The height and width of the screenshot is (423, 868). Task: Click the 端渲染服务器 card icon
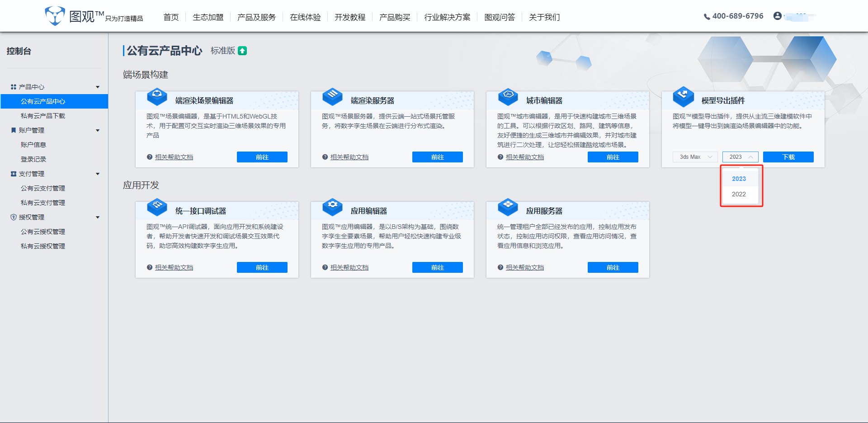(x=332, y=96)
